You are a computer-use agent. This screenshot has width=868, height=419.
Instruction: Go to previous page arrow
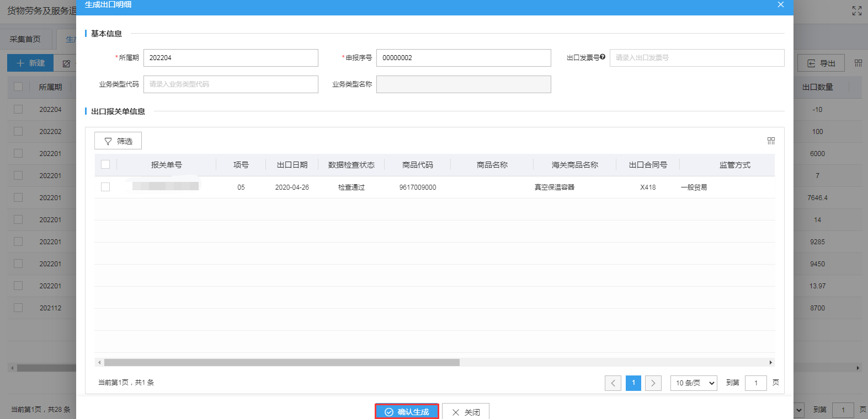(x=613, y=383)
